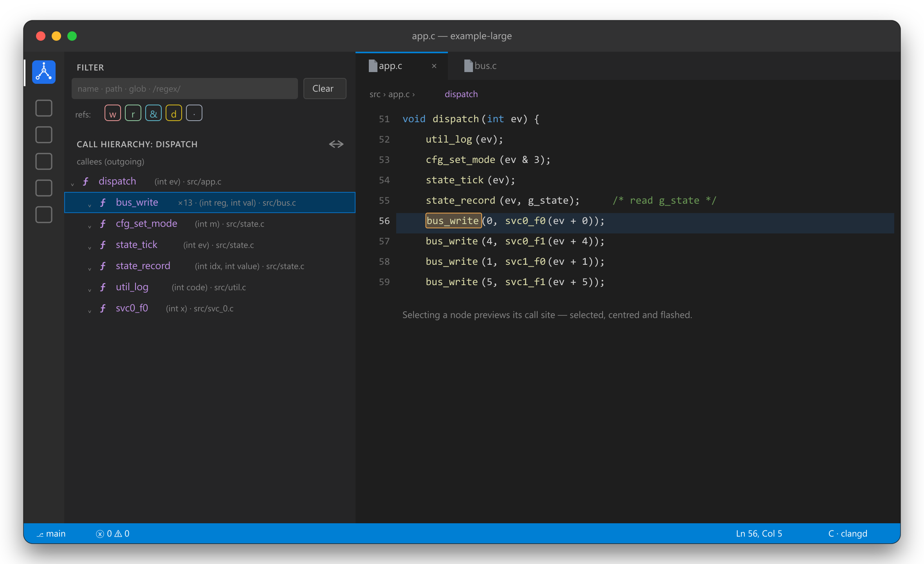Click the cfg_set_mode call on line 53

(460, 159)
